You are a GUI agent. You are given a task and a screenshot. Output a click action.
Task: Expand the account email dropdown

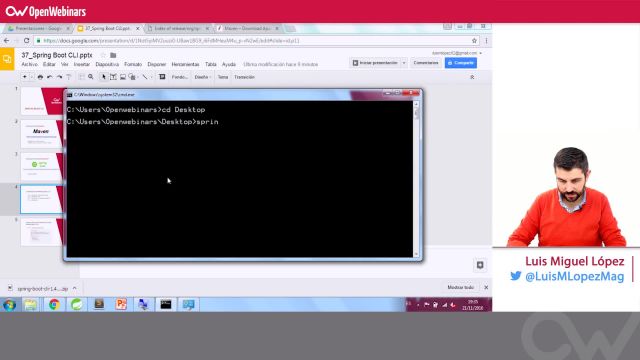point(480,53)
